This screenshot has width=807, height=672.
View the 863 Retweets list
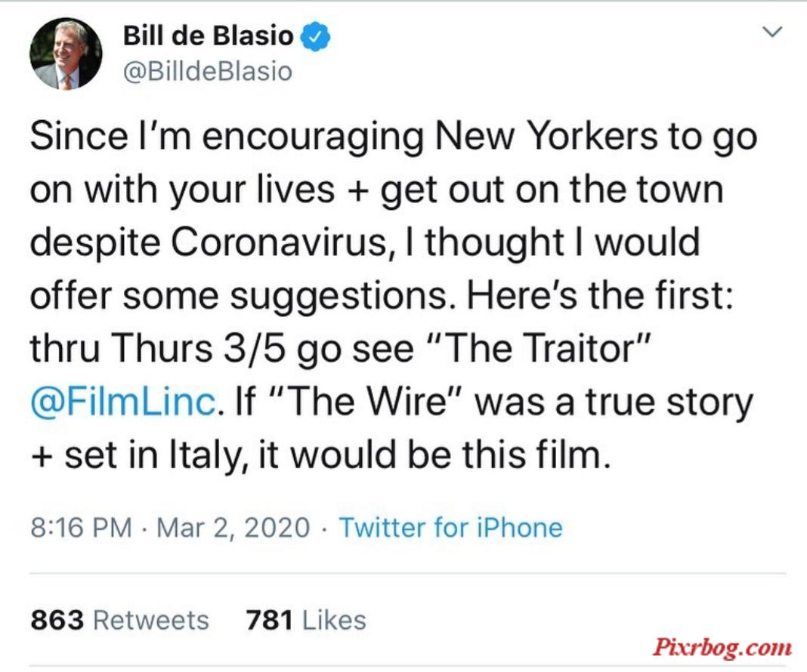[120, 620]
